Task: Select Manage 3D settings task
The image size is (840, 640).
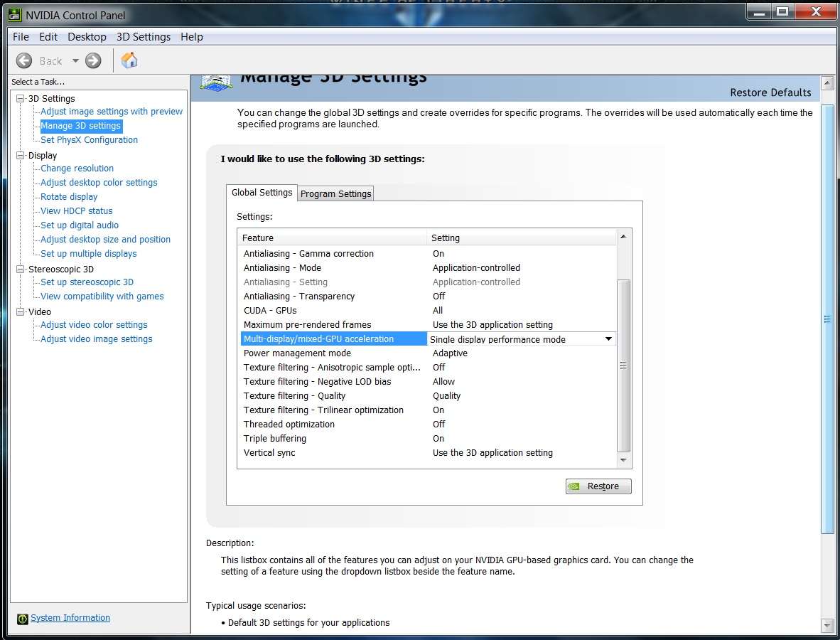Action: [x=81, y=125]
